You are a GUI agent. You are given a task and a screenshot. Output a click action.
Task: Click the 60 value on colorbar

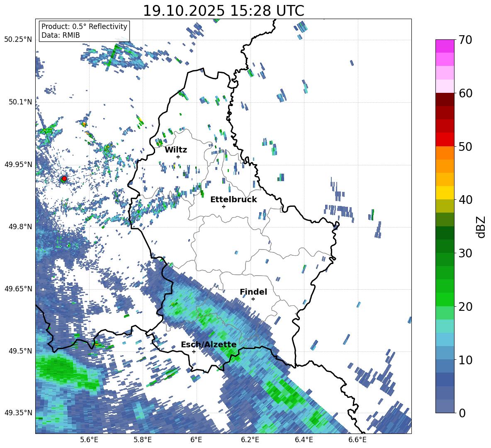click(x=465, y=93)
